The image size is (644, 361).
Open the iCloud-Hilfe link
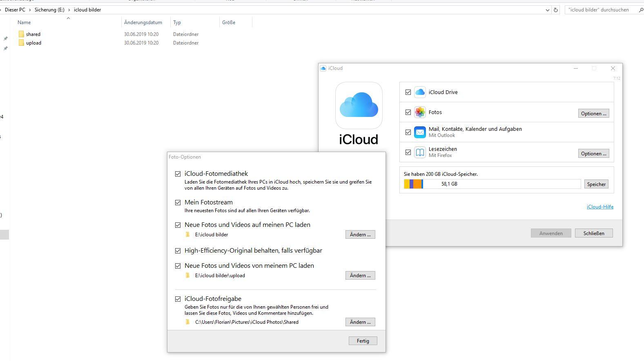600,206
